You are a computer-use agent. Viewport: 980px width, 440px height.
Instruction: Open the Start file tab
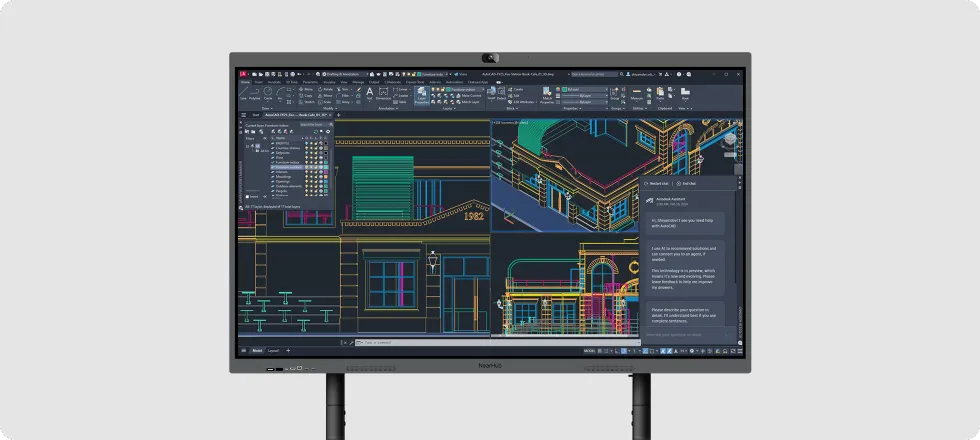(x=256, y=115)
